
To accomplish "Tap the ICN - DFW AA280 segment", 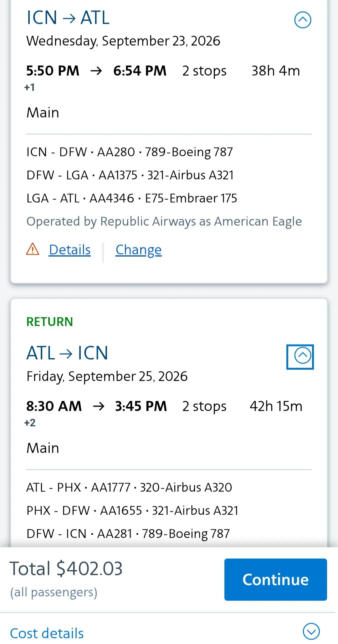I will (130, 152).
